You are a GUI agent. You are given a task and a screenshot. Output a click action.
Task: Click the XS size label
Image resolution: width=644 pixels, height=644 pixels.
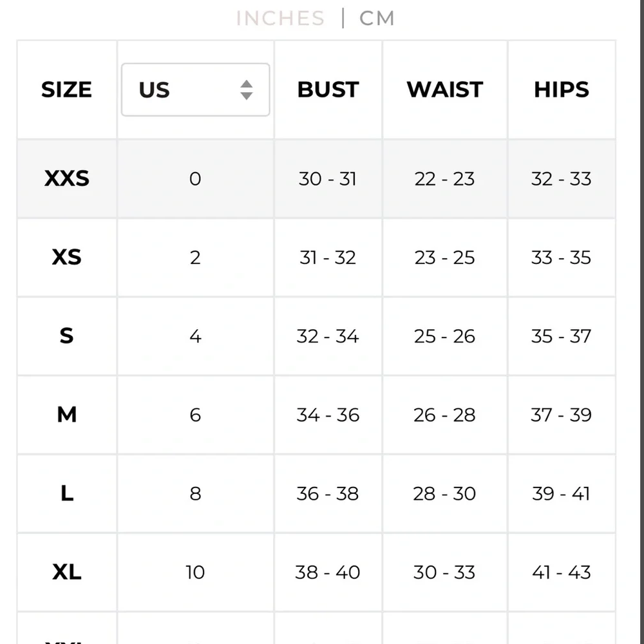click(66, 257)
